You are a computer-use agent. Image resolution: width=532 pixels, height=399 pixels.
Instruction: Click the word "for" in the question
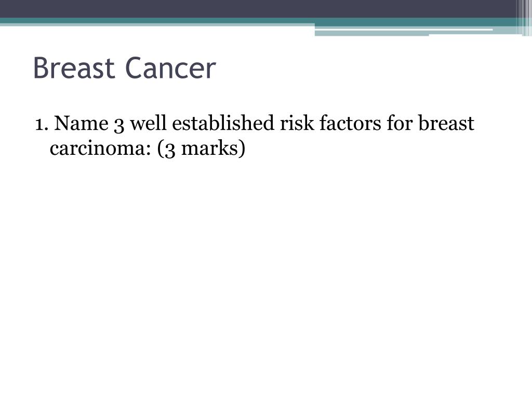(400, 123)
